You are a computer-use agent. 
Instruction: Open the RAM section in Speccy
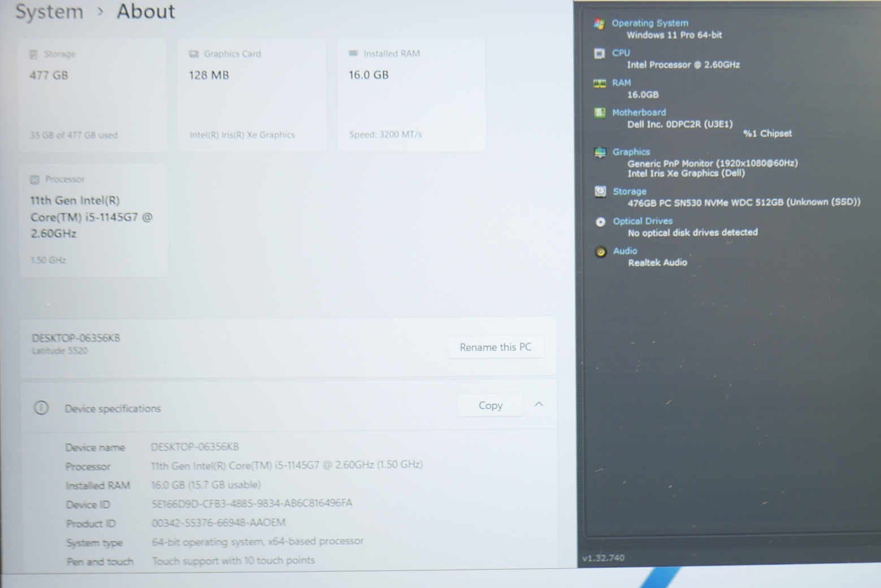(621, 83)
